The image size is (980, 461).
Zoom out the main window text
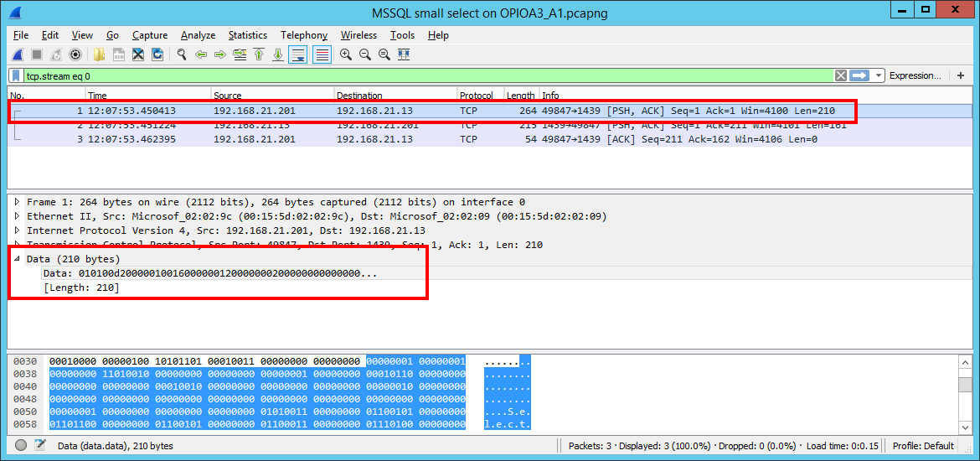click(x=365, y=54)
